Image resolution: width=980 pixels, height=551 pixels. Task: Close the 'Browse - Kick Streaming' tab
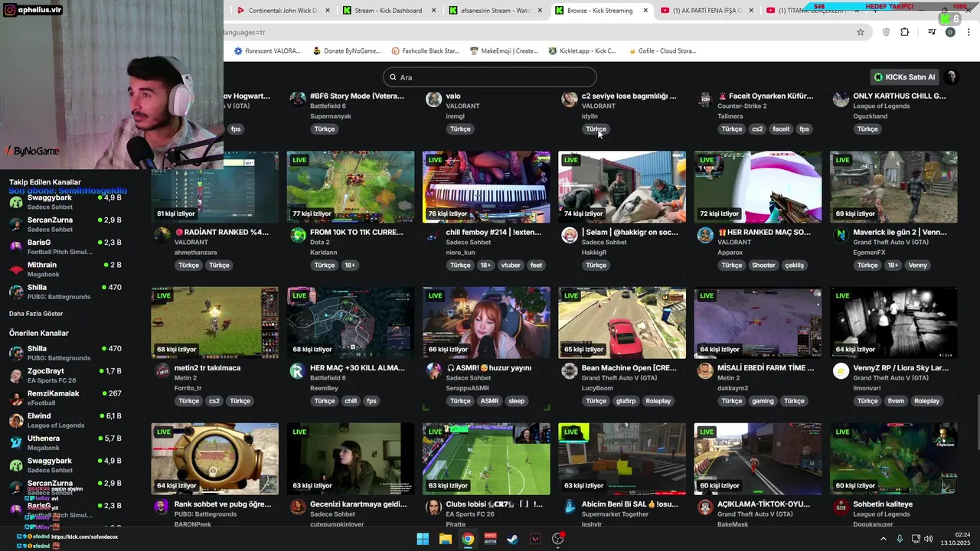pos(645,11)
